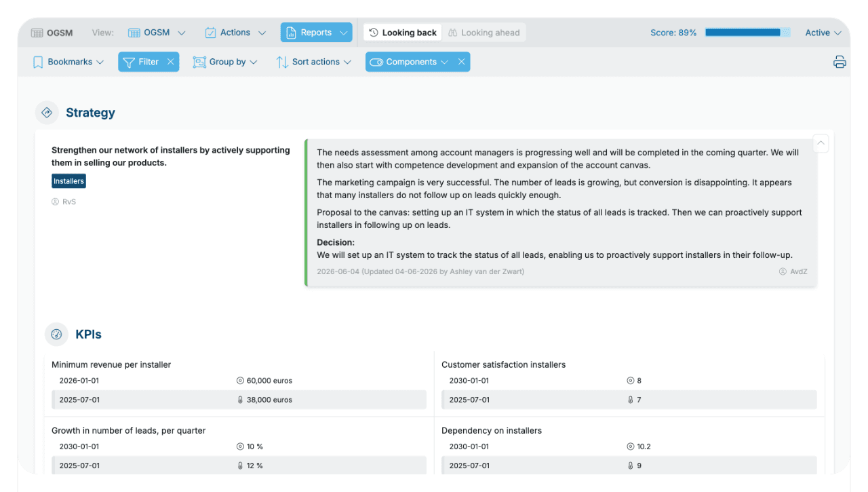Click the Installers tag
This screenshot has height=492, width=868.
(69, 181)
